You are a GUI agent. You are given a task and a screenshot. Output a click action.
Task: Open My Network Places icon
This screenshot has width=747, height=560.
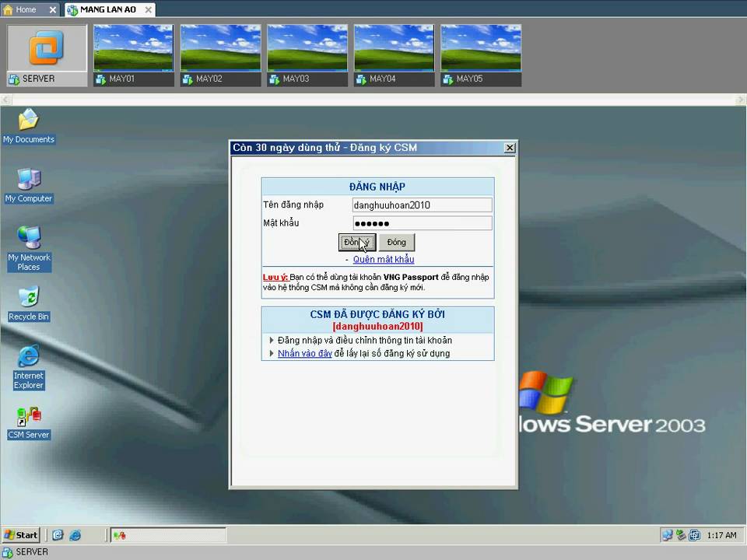(x=29, y=248)
